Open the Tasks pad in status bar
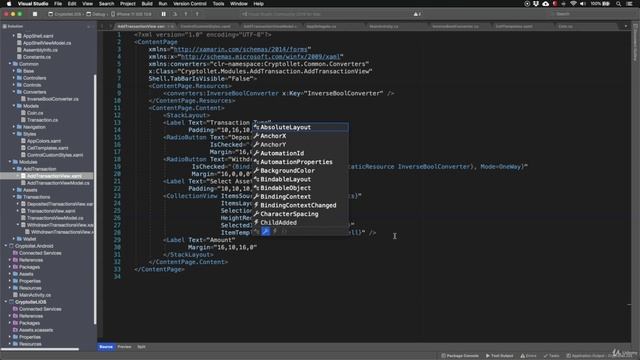Screen dimensions: 640x360 (x=551, y=356)
